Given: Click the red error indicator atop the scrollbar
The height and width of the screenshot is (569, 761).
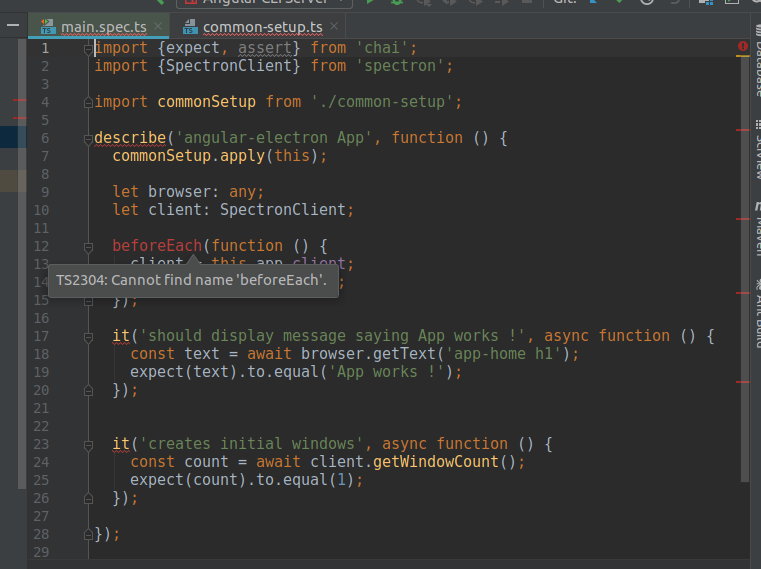Looking at the screenshot, I should (743, 46).
